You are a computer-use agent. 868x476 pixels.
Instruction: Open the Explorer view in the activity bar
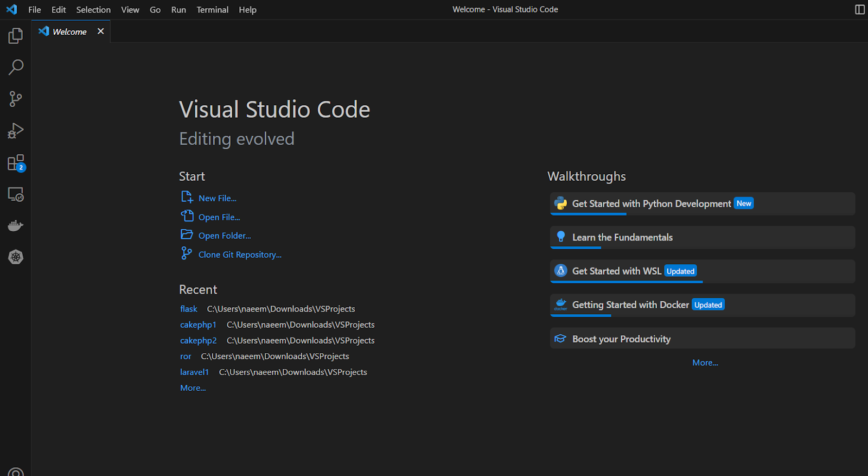coord(16,36)
